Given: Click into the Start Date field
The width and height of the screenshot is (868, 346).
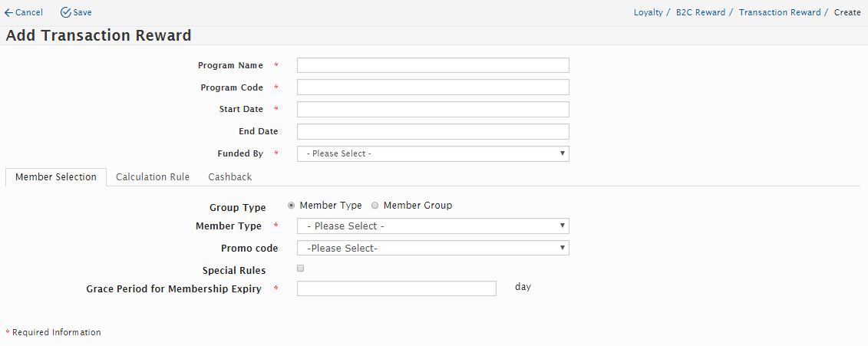Looking at the screenshot, I should click(x=433, y=109).
